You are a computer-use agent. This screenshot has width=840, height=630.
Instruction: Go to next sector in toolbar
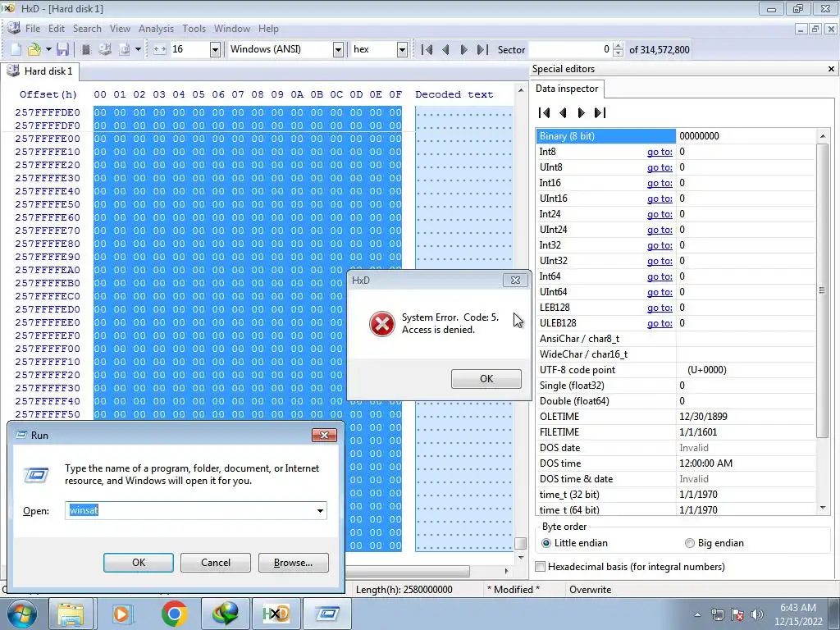(x=464, y=50)
